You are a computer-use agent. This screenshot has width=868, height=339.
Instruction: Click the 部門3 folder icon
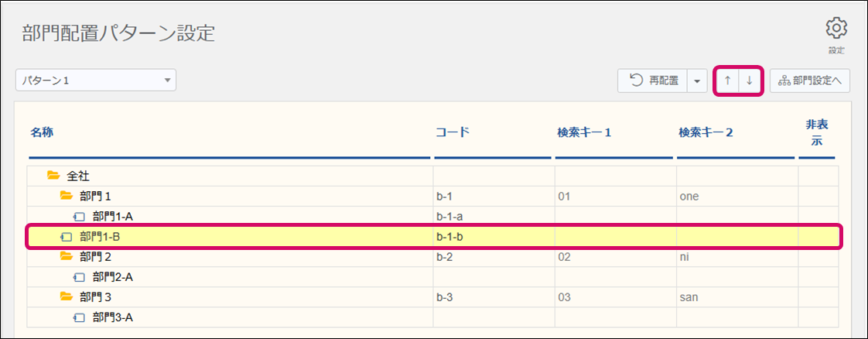[67, 296]
